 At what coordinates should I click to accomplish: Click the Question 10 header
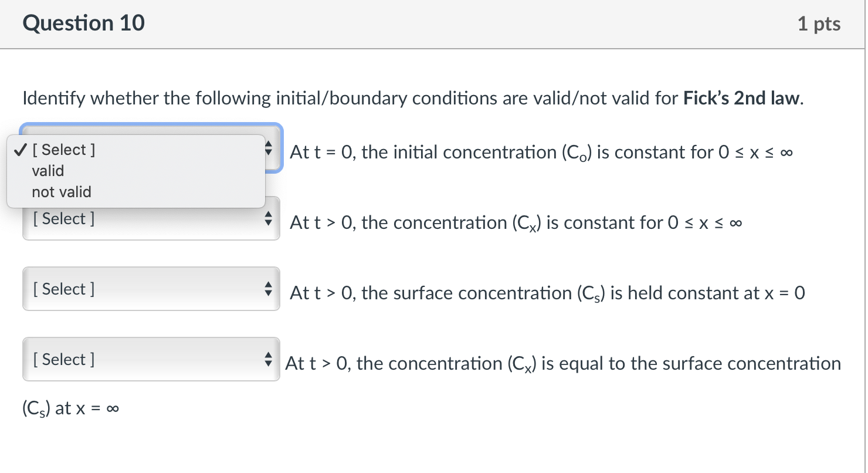click(x=83, y=23)
